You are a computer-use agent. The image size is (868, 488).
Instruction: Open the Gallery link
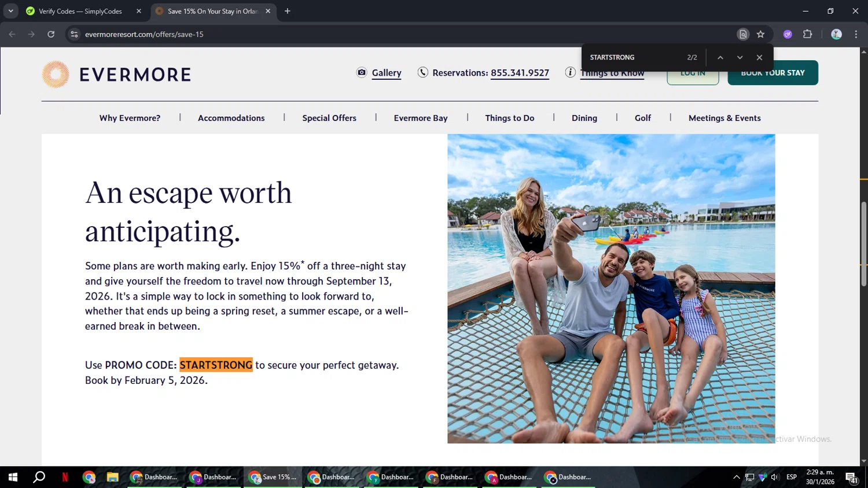click(x=387, y=73)
